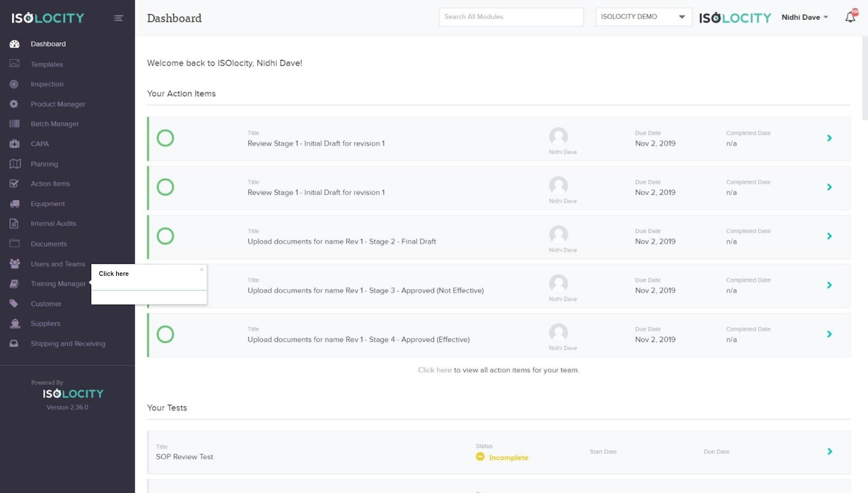Click avatar on Stage 4 Approved (Effective) row
The width and height of the screenshot is (868, 493).
[558, 333]
